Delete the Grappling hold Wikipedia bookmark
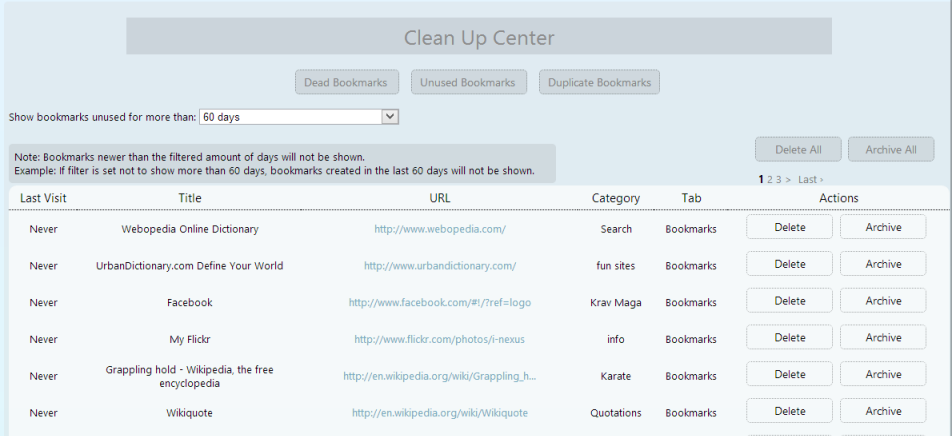The image size is (952, 436). point(789,375)
